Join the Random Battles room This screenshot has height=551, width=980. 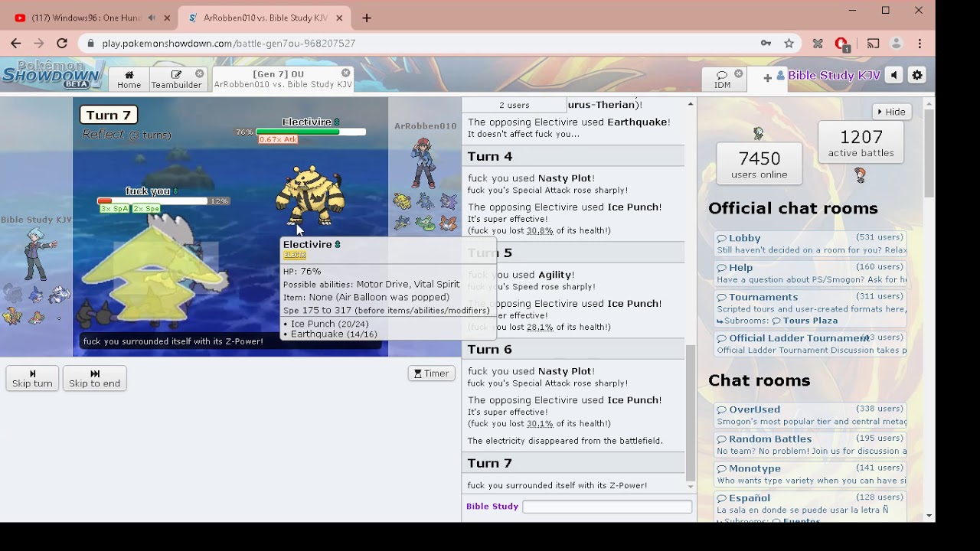click(810, 445)
